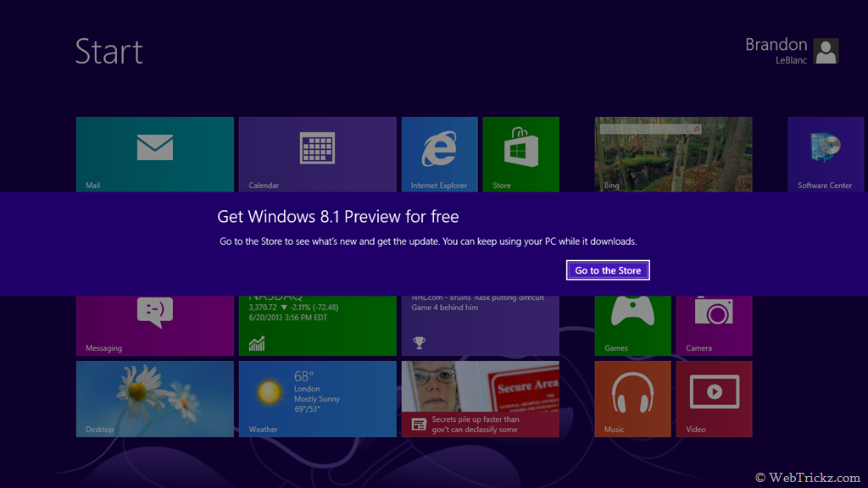Click the Start heading text
This screenshot has width=868, height=488.
(109, 52)
